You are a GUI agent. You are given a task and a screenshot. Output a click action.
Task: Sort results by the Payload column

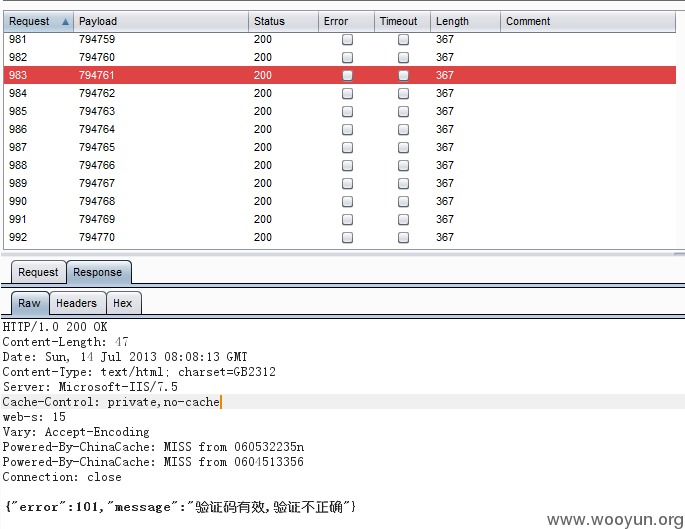click(161, 21)
